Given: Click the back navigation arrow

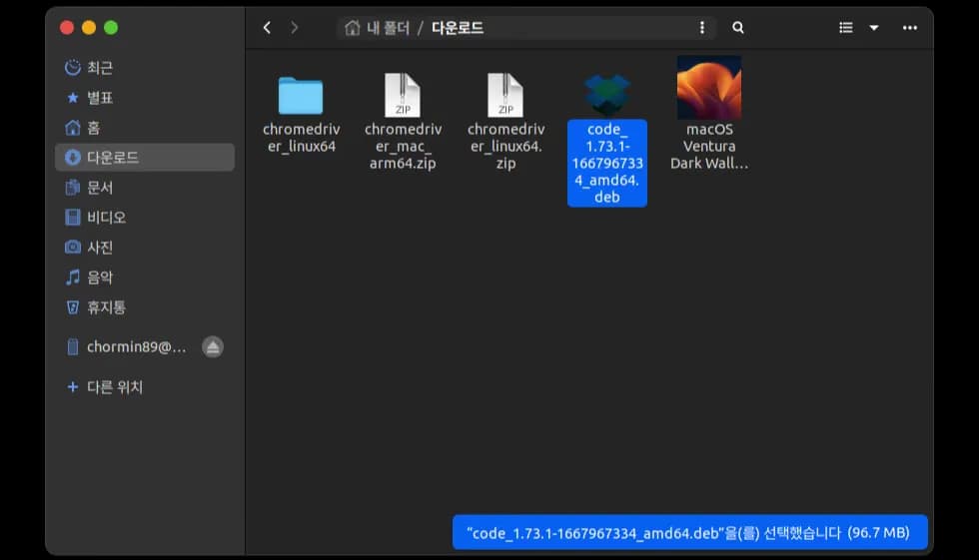Looking at the screenshot, I should coord(267,28).
